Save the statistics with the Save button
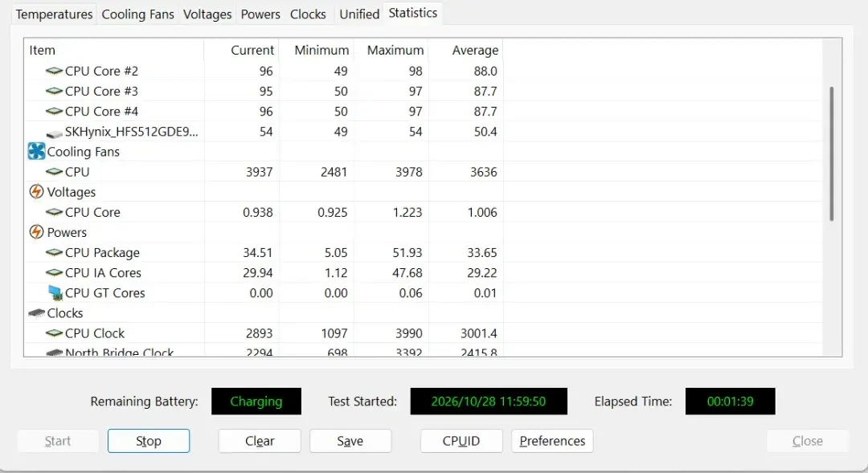The height and width of the screenshot is (473, 868). (350, 441)
